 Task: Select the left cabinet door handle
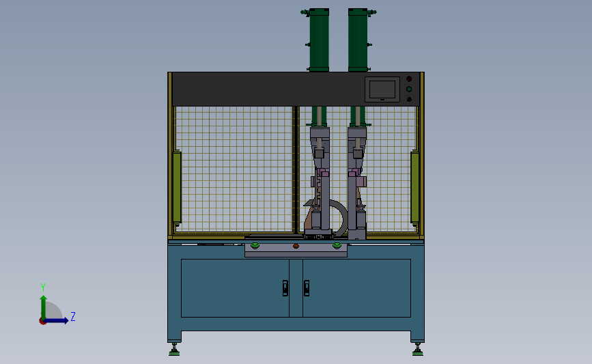coord(285,288)
